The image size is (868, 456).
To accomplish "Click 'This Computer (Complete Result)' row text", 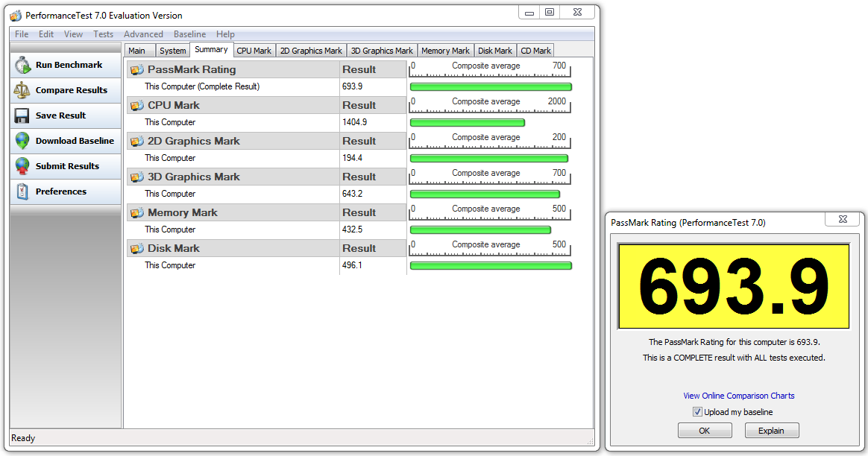I will (x=202, y=86).
